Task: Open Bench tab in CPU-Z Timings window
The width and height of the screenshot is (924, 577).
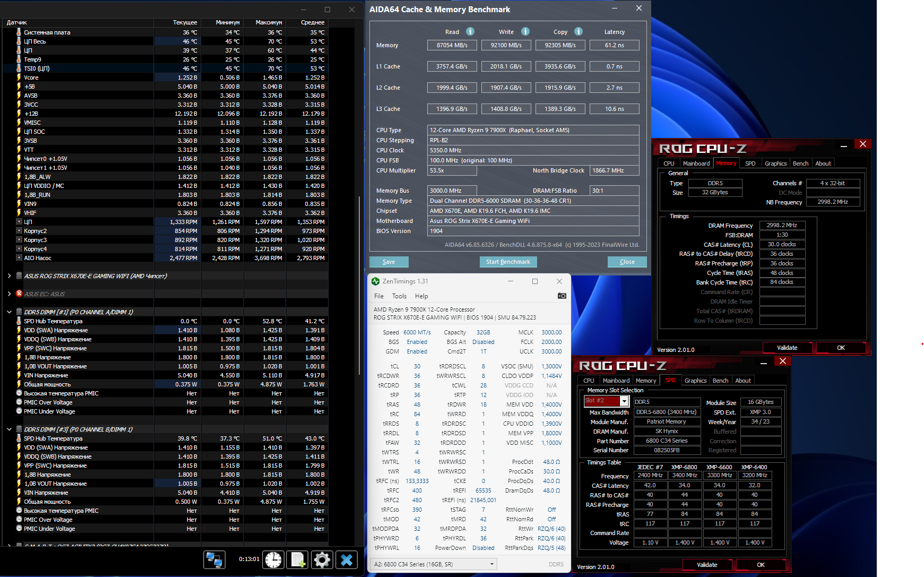Action: 800,163
